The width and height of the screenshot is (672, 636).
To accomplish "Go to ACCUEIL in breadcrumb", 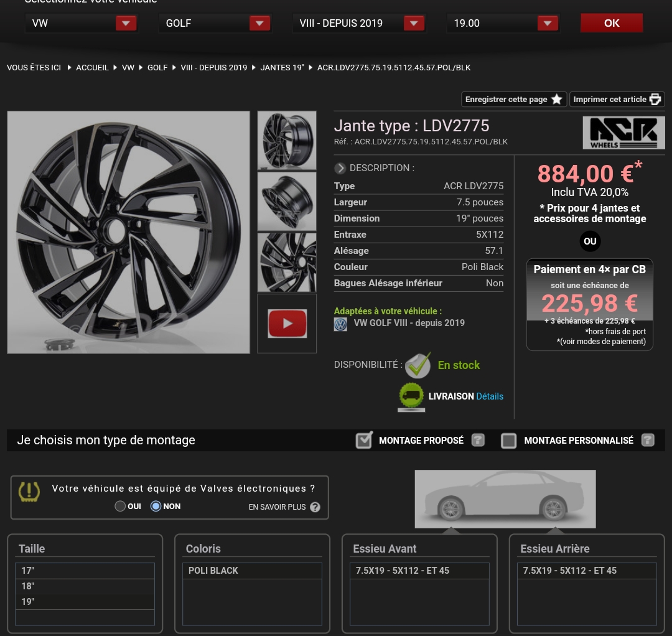I will (x=92, y=68).
